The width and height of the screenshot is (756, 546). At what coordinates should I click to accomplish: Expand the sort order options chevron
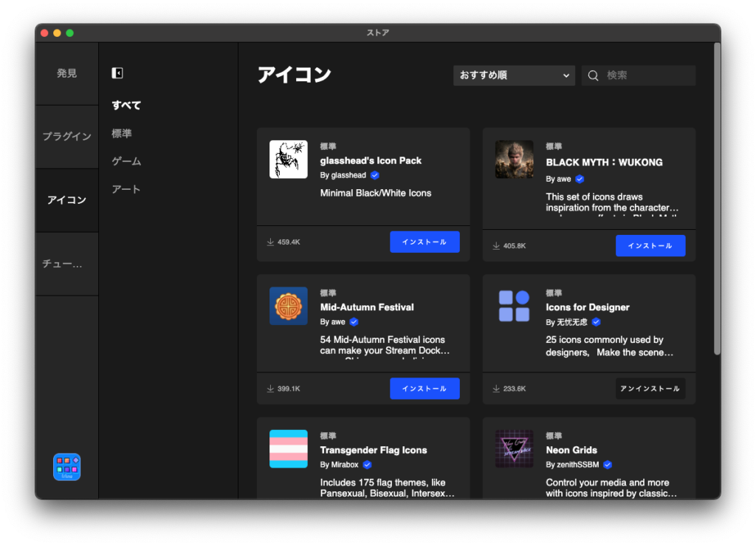566,75
